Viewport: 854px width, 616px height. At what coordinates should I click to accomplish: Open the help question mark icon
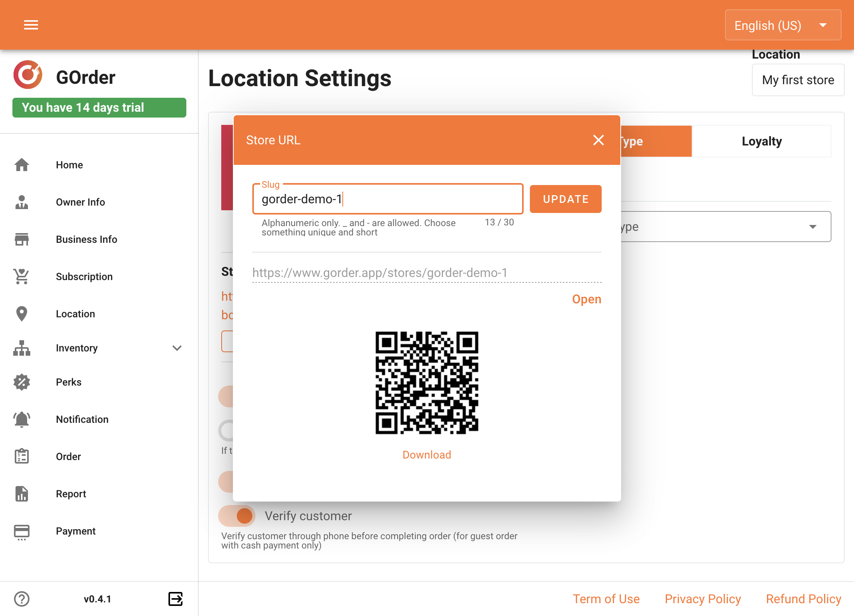[22, 599]
